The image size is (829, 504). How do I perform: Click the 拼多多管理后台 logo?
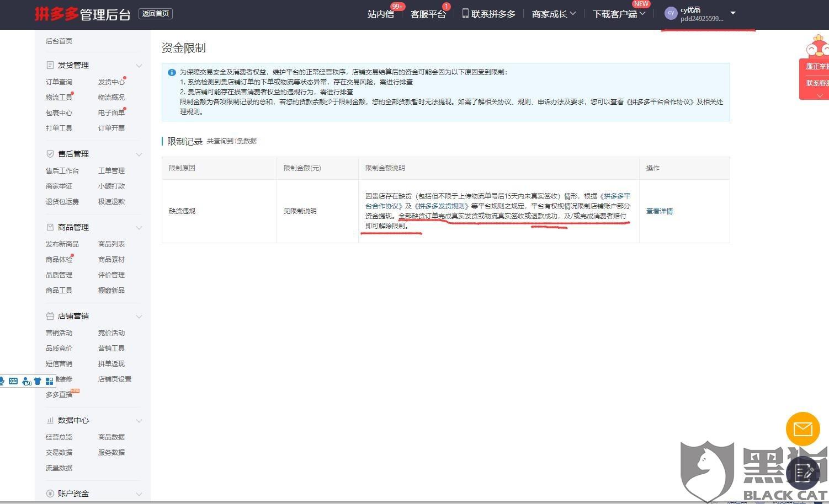[83, 14]
